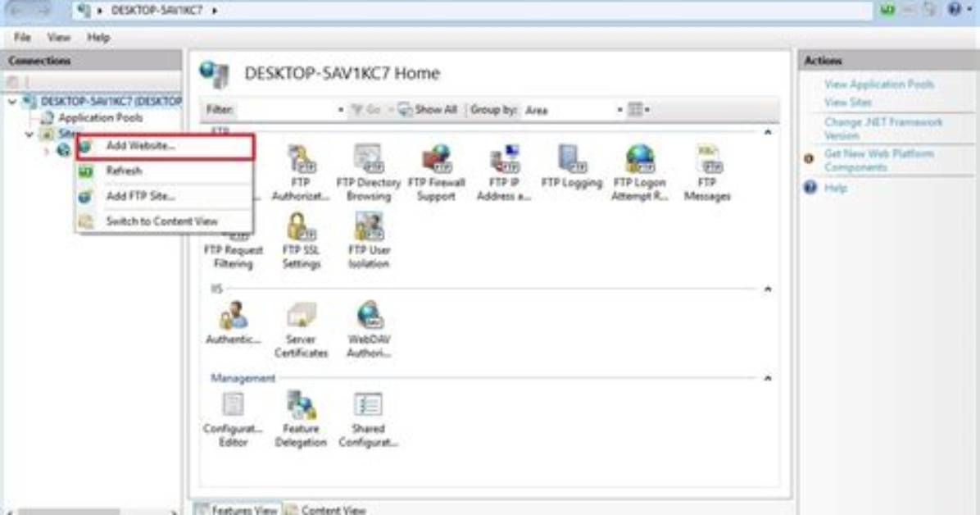Click Get New Web Platform Components link
The image size is (980, 515).
coord(878,160)
